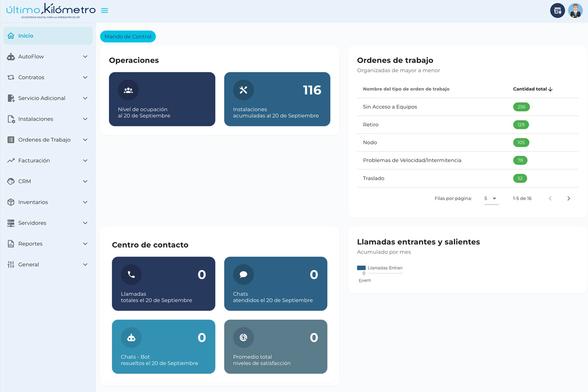Expand the Facturación submenu chevron
This screenshot has width=588, height=392.
(x=85, y=161)
